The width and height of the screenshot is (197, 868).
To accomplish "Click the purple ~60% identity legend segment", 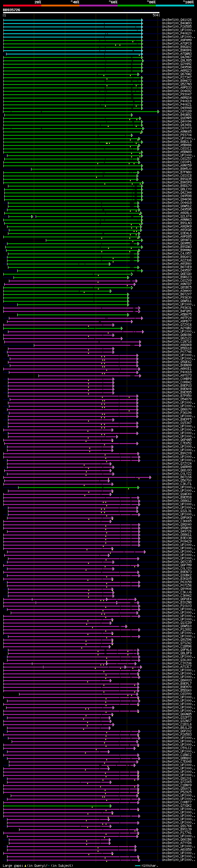I will tap(99, 6).
